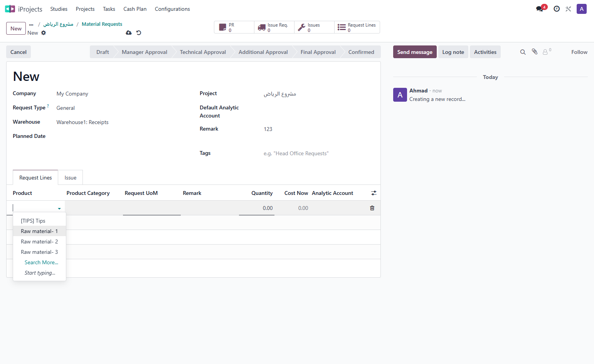Open the iProjects app logo
594x364 pixels.
pyautogui.click(x=10, y=9)
